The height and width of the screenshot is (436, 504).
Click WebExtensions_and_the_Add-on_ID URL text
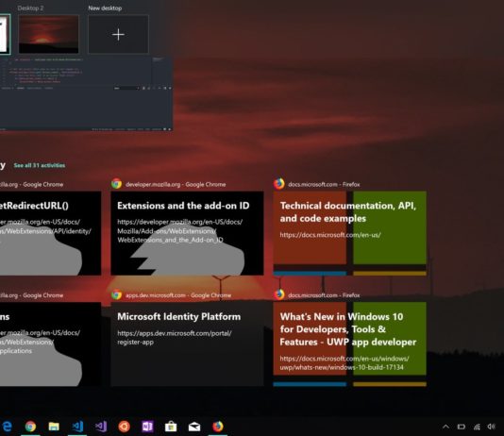(170, 240)
